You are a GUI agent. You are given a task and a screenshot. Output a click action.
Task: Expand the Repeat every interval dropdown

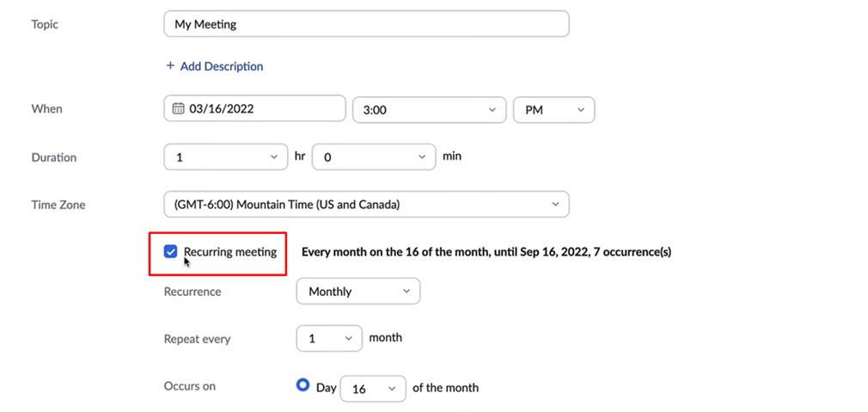pyautogui.click(x=328, y=338)
